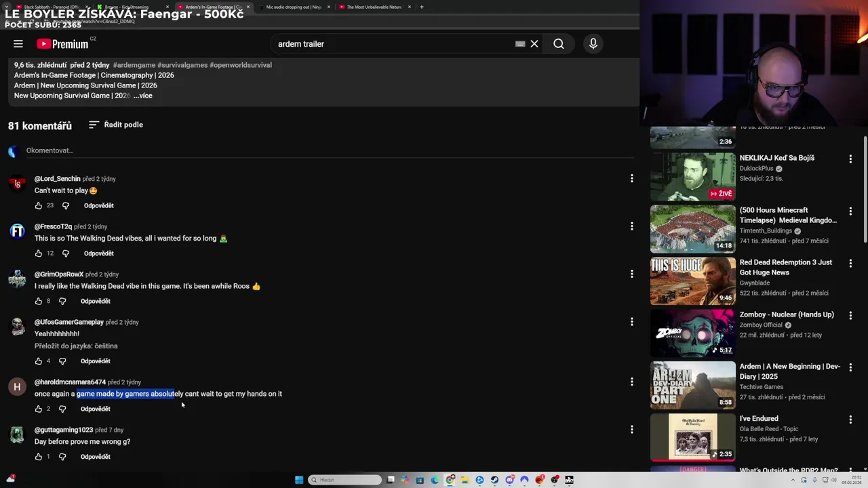Open @Lord_Senchin avatar profile

(x=17, y=184)
